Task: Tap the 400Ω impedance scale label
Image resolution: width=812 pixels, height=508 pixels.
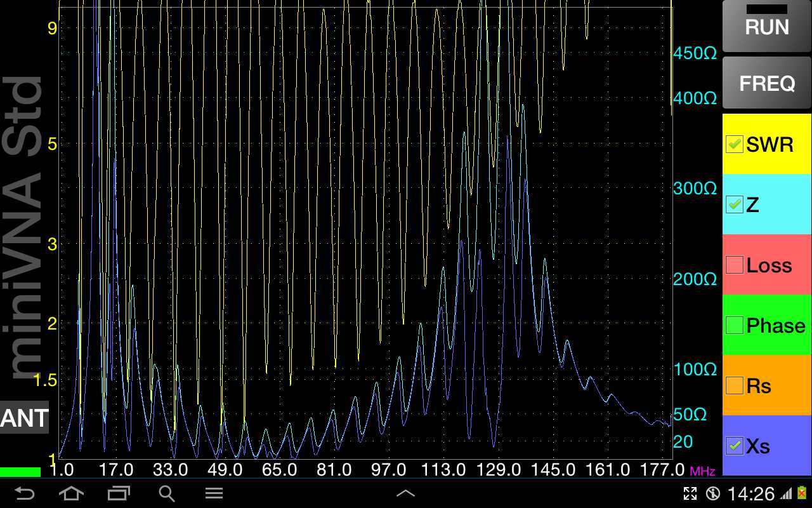Action: point(695,98)
